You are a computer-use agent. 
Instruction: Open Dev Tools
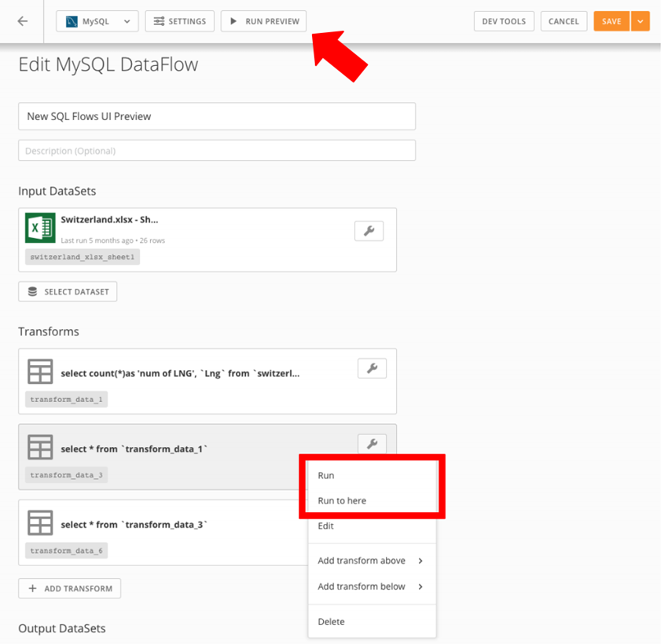[x=504, y=21]
